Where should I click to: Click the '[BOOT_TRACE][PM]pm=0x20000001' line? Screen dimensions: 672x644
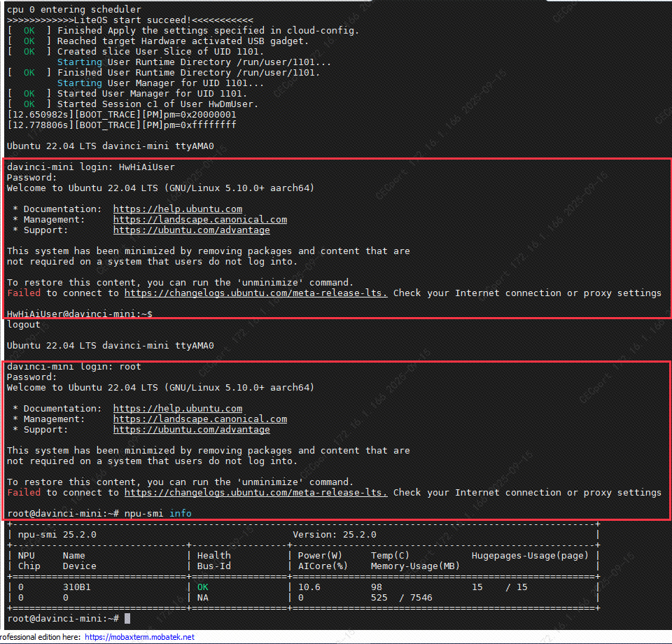point(121,115)
